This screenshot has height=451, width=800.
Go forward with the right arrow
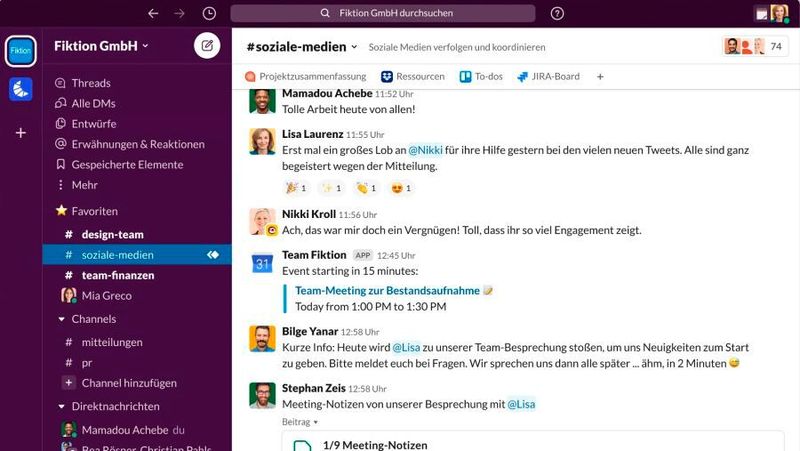point(179,13)
